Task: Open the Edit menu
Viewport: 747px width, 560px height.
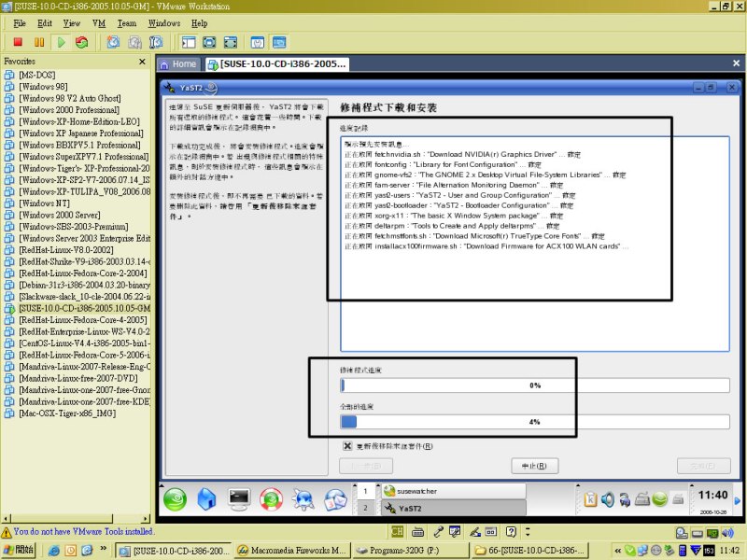Action: 45,23
